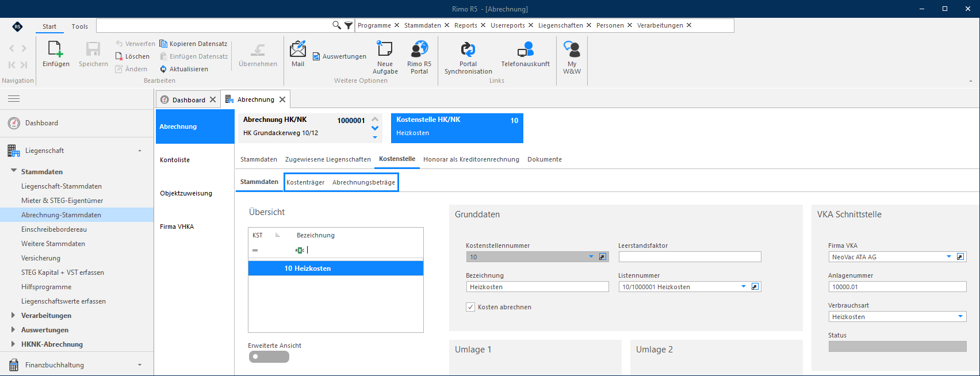Screen dimensions: 980x376
Task: Switch to the Abrechnungsbeträge sub-tab
Action: (363, 182)
